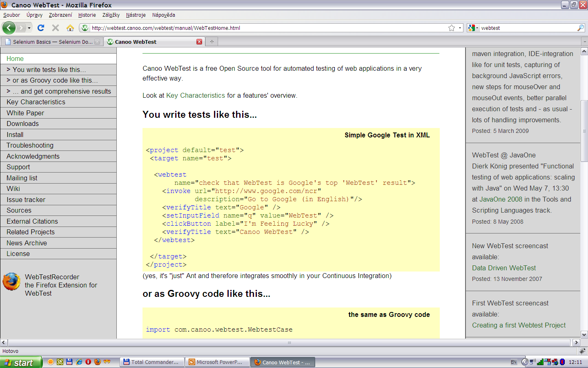This screenshot has height=368, width=588.
Task: Open the WebTestRecorder Firefox Extension link
Action: click(61, 285)
